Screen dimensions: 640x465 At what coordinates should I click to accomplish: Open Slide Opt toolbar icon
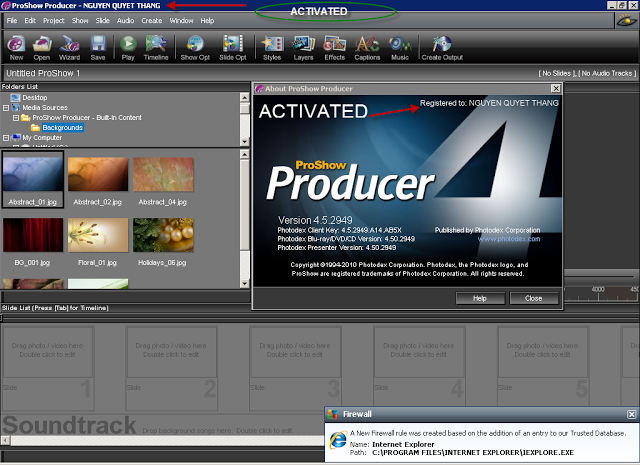tap(233, 47)
